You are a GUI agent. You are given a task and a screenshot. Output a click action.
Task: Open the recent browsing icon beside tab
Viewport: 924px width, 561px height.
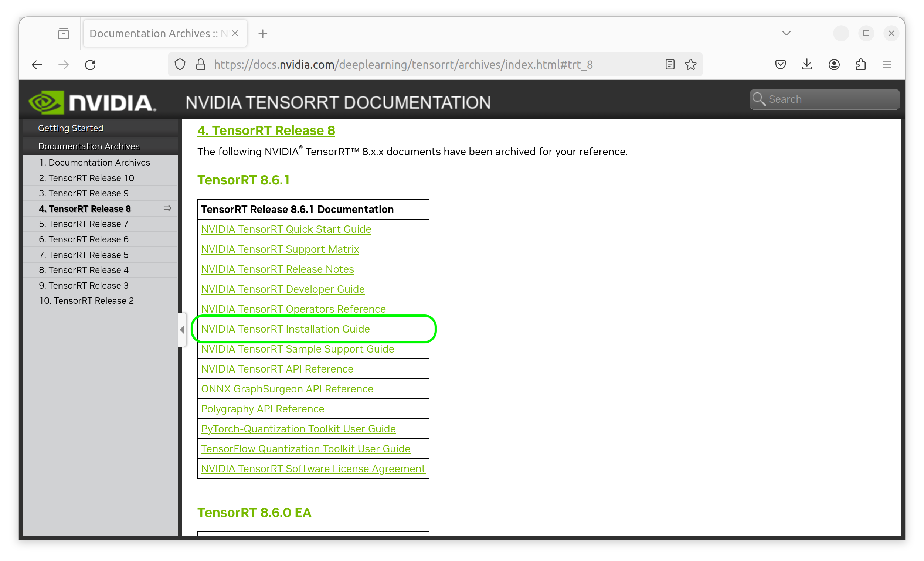(63, 33)
